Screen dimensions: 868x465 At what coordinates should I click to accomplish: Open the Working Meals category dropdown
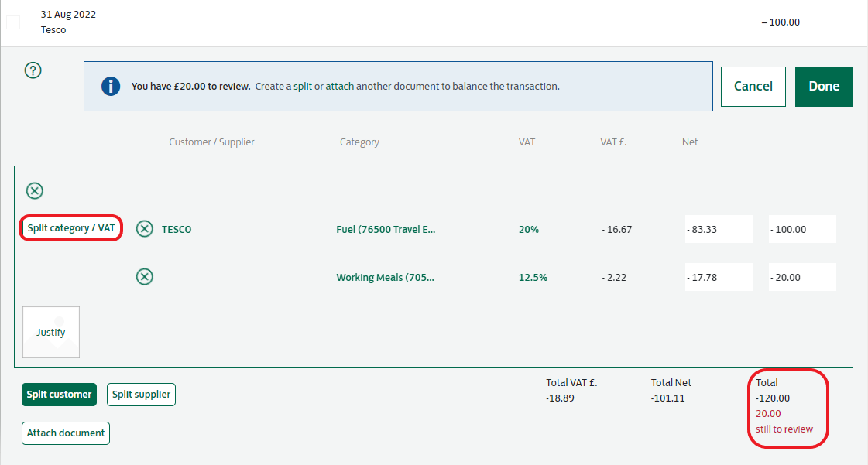click(386, 277)
